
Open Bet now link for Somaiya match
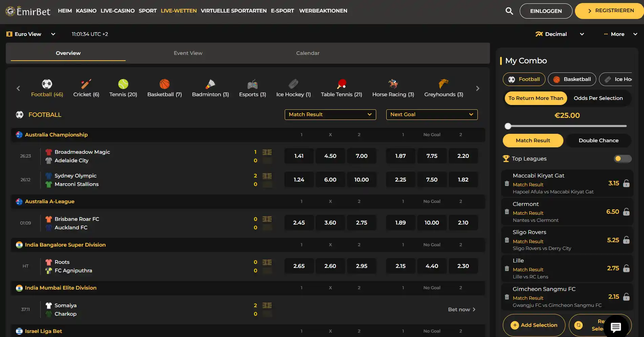[x=462, y=310]
